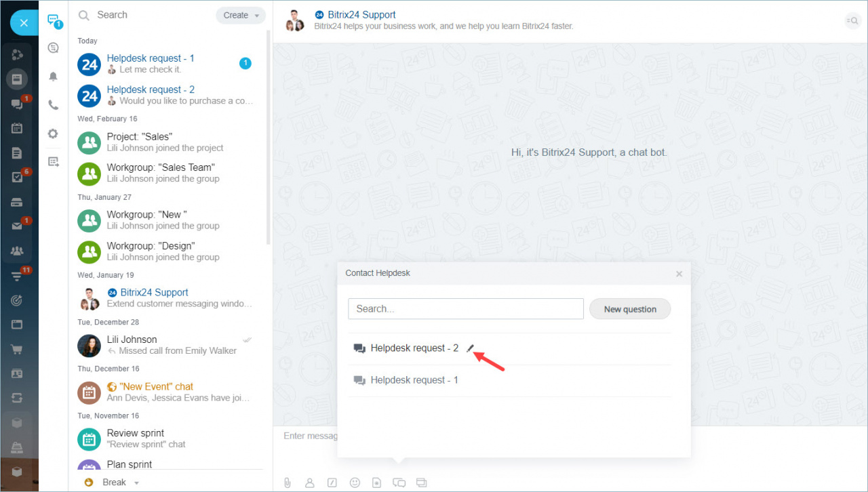Image resolution: width=868 pixels, height=492 pixels.
Task: Close the Contact Helpdesk popup
Action: click(x=679, y=274)
